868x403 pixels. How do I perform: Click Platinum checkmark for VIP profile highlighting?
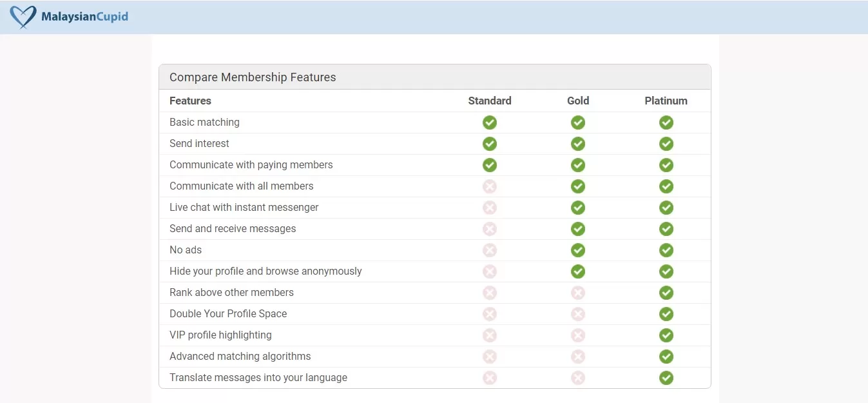pyautogui.click(x=666, y=335)
